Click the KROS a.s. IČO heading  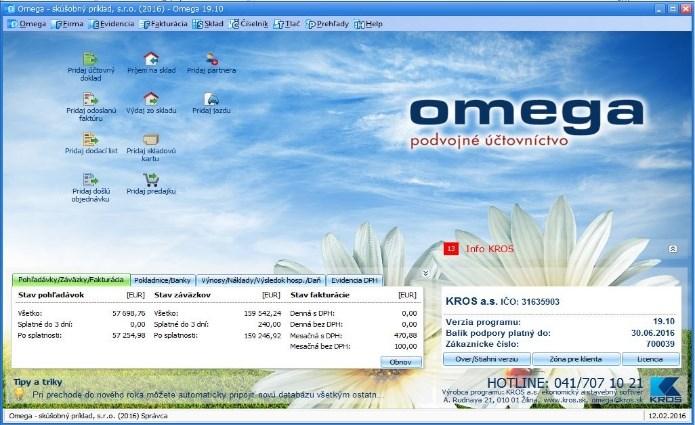(502, 301)
